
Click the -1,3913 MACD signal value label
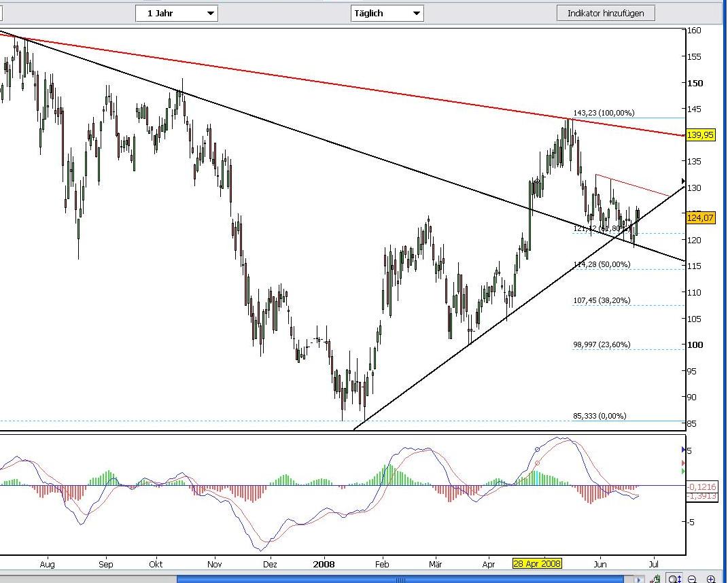(x=701, y=497)
